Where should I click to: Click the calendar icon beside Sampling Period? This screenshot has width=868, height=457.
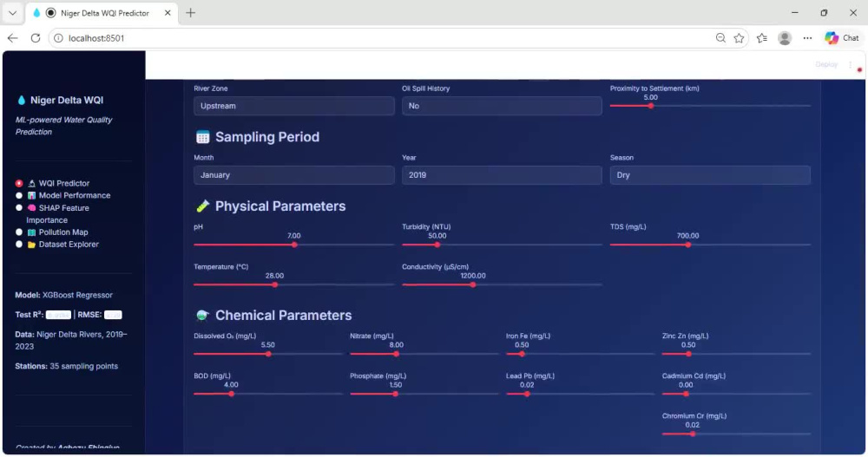tap(202, 137)
